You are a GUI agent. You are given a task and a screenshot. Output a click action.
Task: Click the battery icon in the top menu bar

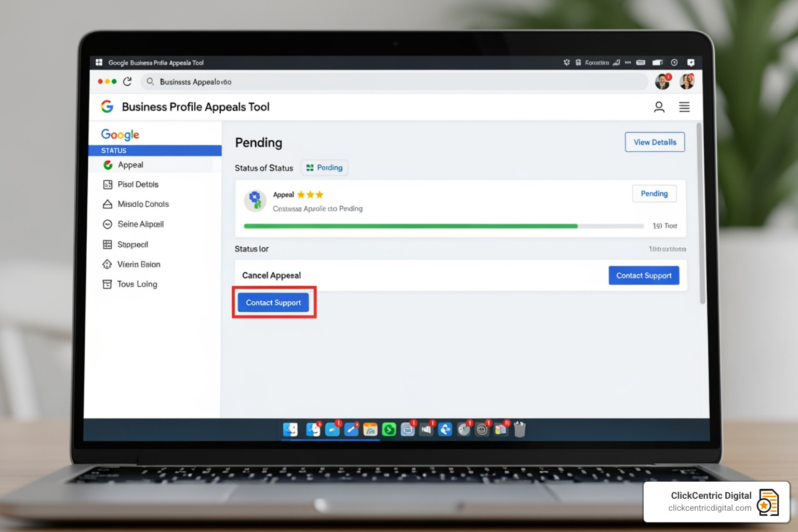[x=658, y=62]
